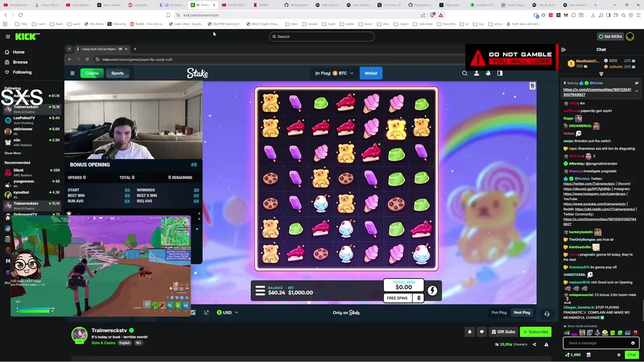This screenshot has width=644, height=362.
Task: Expand the gifters leaderboard arrow
Action: [601, 74]
